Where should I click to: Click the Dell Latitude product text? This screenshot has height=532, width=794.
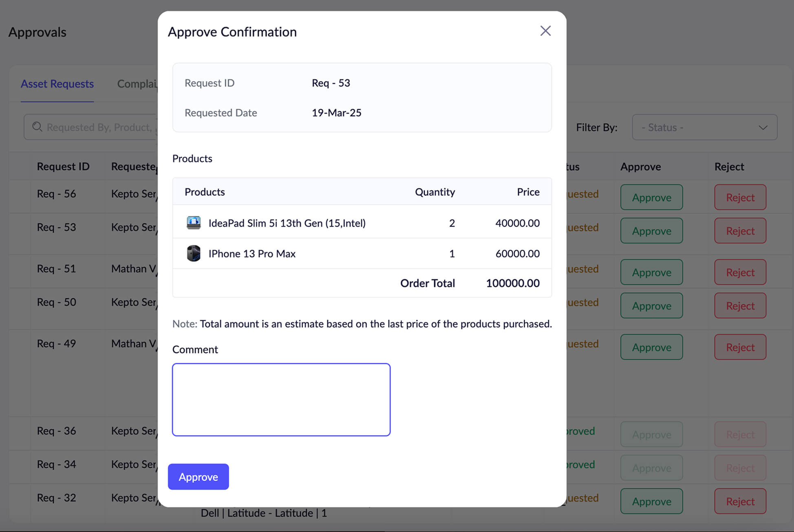click(264, 513)
